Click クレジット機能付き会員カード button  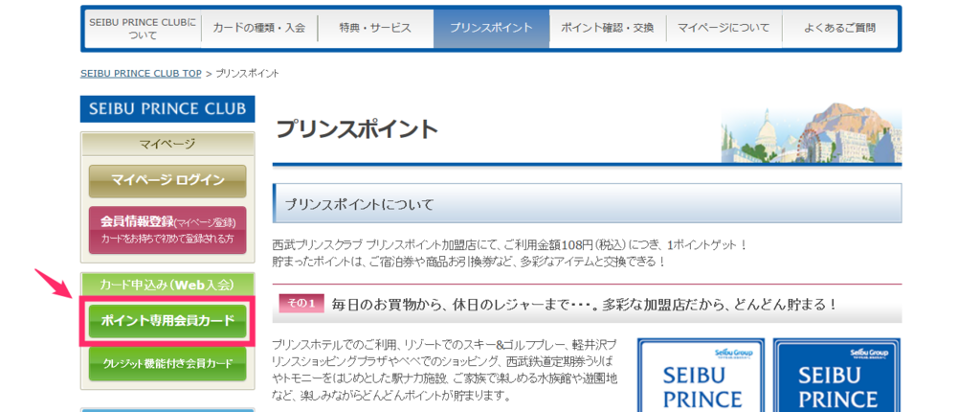[167, 364]
